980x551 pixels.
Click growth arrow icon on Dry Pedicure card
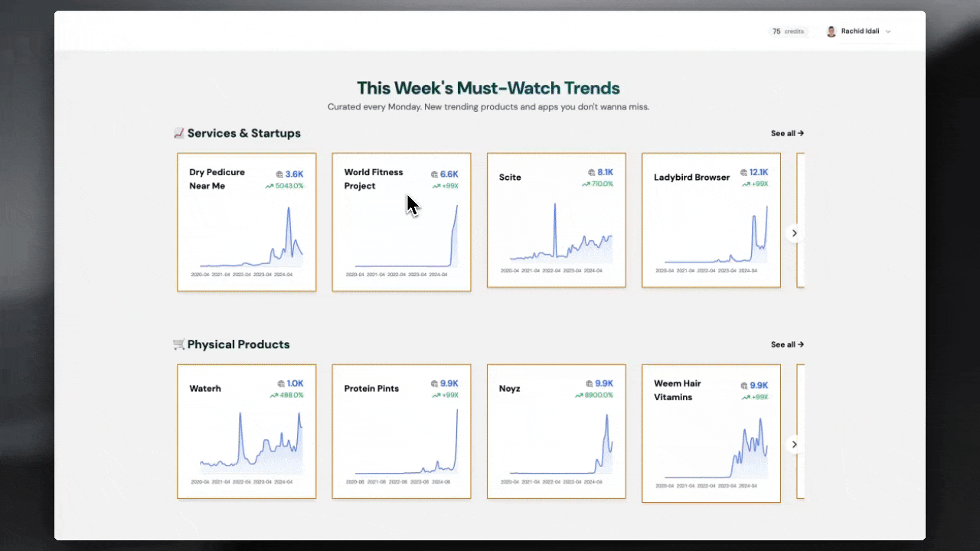point(269,186)
